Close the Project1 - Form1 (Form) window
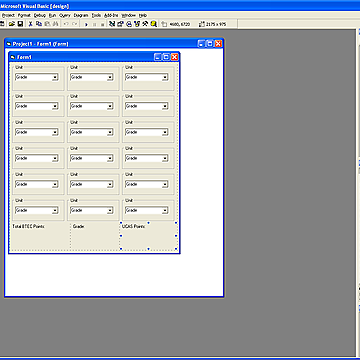The image size is (360, 360). point(218,44)
